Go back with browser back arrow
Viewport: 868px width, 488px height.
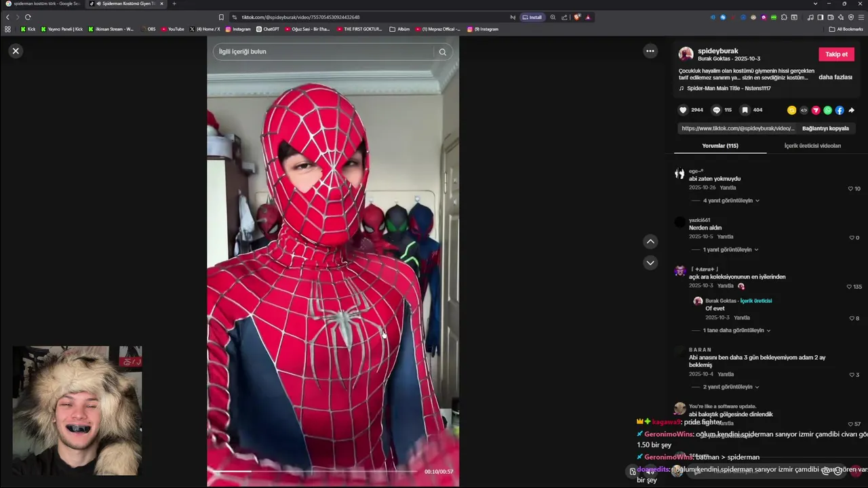coord(7,17)
